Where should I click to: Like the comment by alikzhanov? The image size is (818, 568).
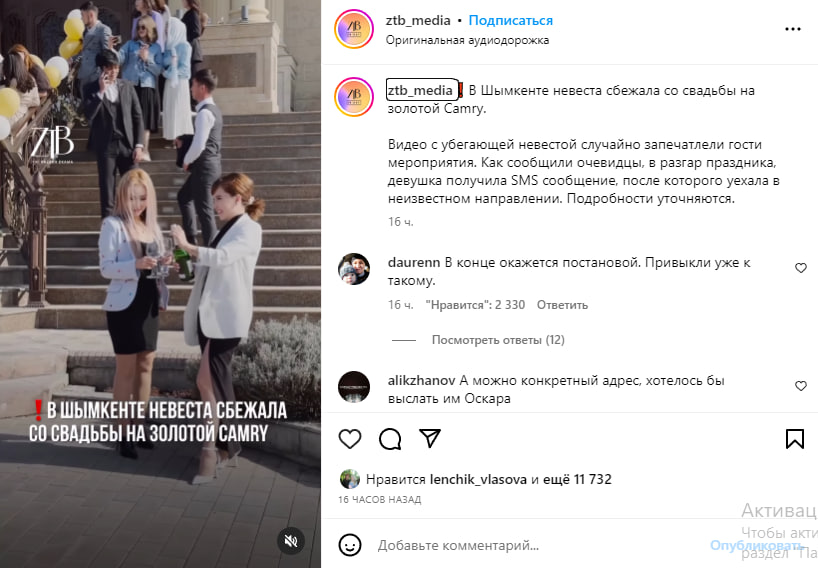coord(801,386)
